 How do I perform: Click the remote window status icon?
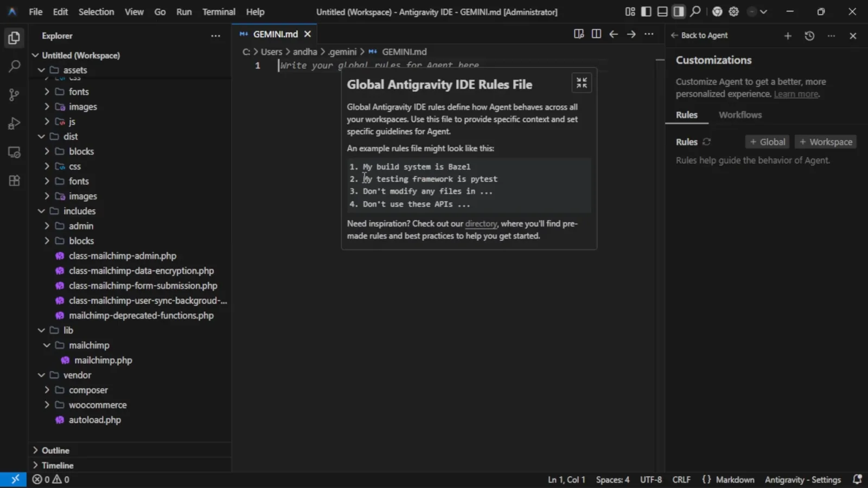[14, 479]
